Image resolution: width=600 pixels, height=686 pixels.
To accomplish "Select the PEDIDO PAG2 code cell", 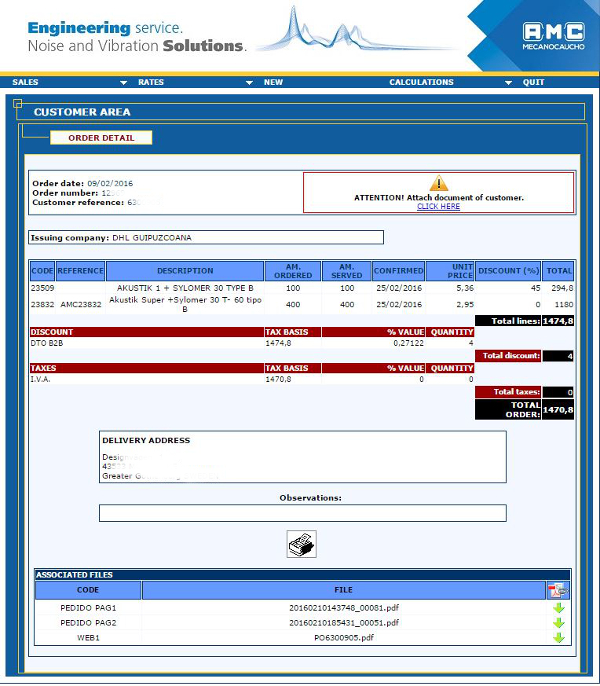I will (x=88, y=623).
